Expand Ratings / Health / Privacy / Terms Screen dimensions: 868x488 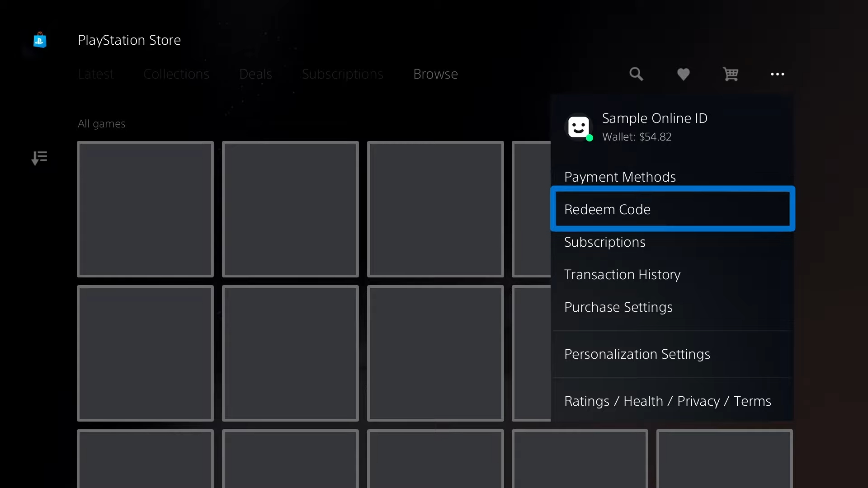tap(668, 400)
